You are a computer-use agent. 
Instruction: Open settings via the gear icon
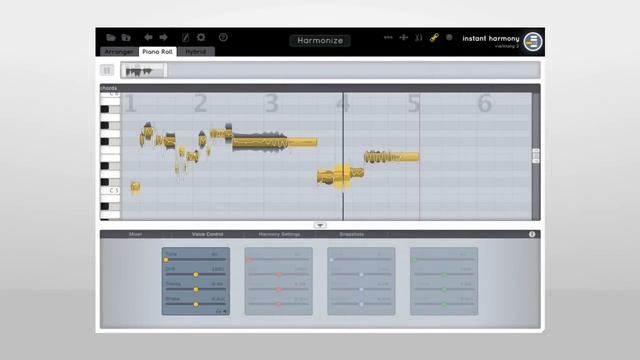coord(201,37)
